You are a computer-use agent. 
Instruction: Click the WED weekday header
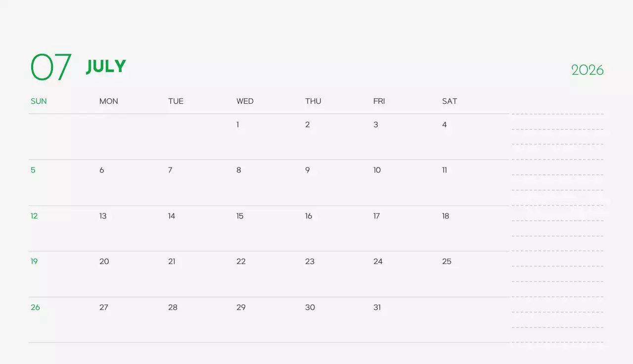245,101
